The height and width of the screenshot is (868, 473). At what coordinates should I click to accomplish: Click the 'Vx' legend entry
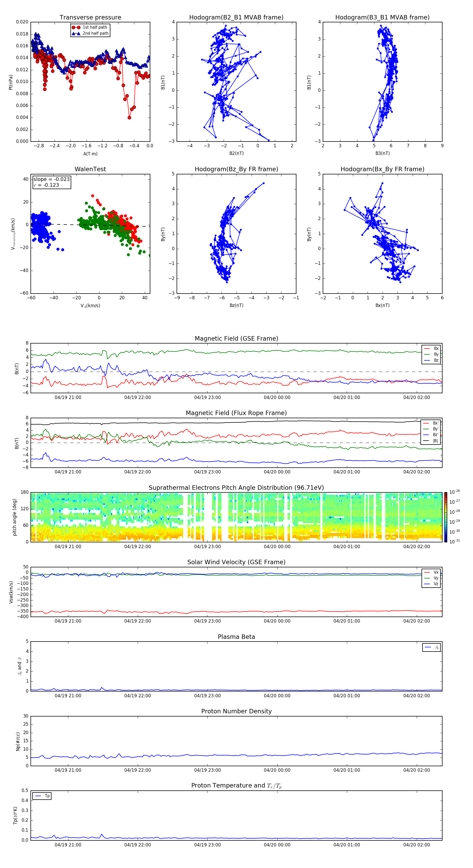(x=431, y=572)
